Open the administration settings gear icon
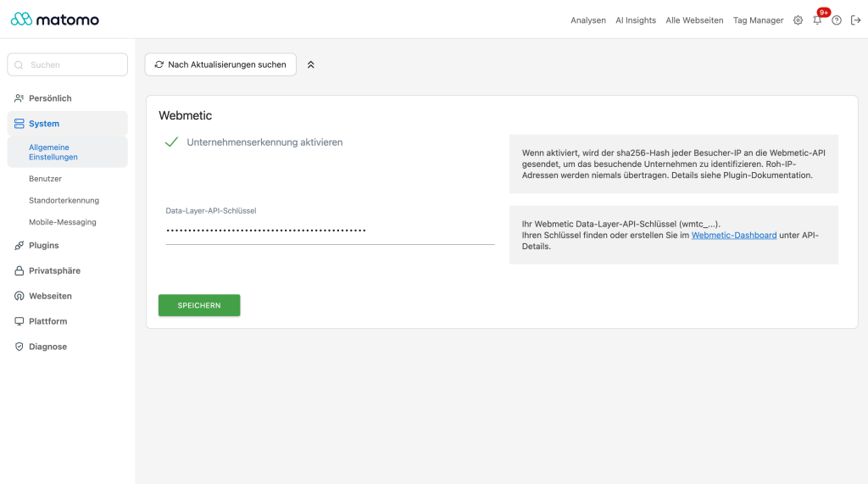The image size is (868, 484). (798, 20)
